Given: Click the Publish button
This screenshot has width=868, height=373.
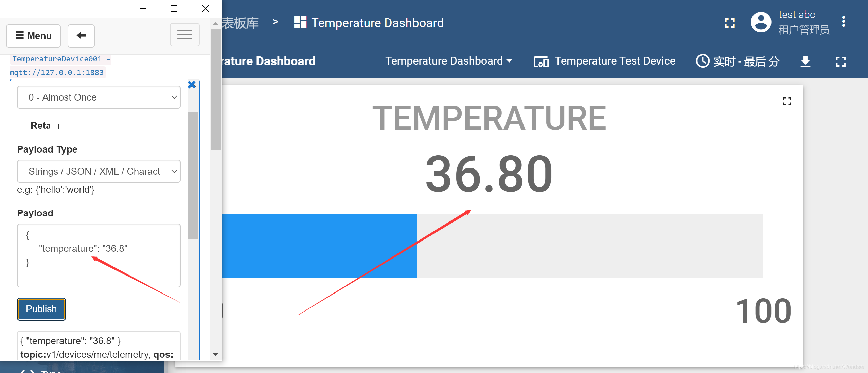Looking at the screenshot, I should [x=41, y=309].
